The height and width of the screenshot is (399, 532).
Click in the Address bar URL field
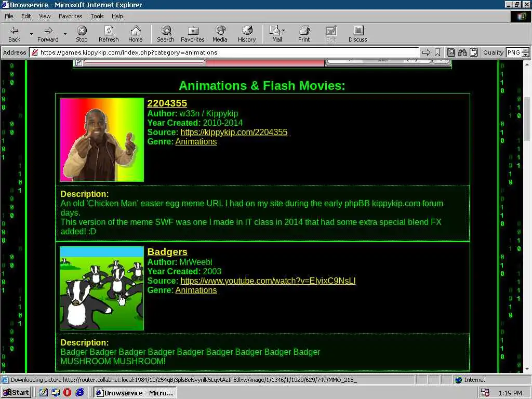pos(224,52)
